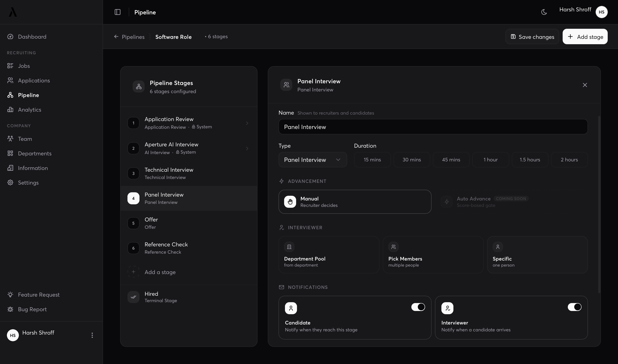This screenshot has height=364, width=618.
Task: Click the Manual hand icon
Action: pos(290,202)
